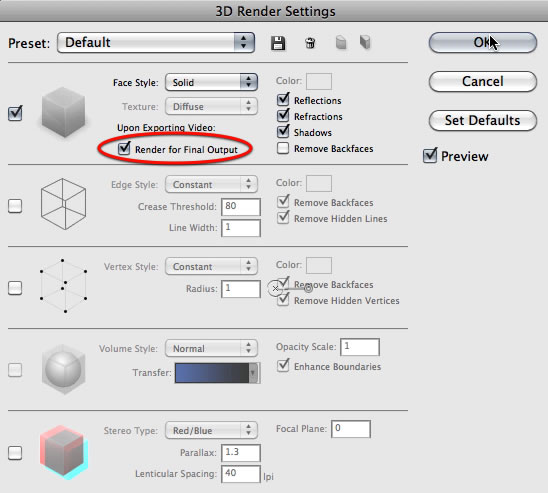This screenshot has width=548, height=493.
Task: Click the Focal Plane field
Action: [x=351, y=429]
